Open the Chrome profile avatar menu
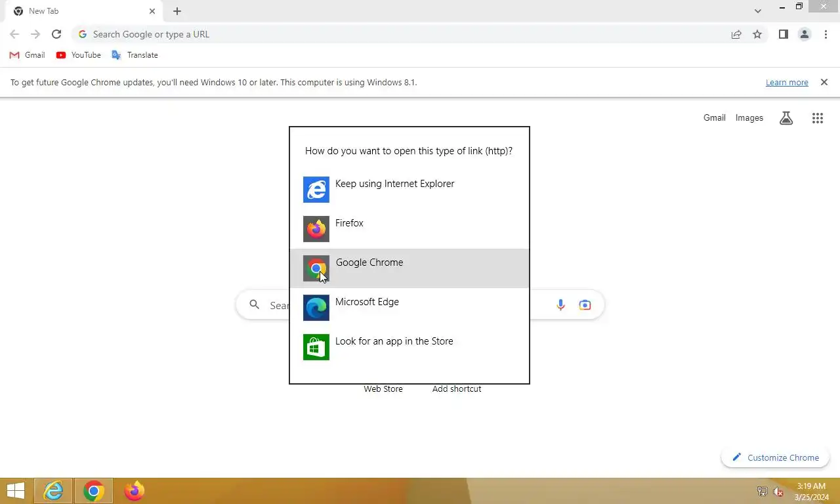Viewport: 840px width, 504px height. (805, 34)
